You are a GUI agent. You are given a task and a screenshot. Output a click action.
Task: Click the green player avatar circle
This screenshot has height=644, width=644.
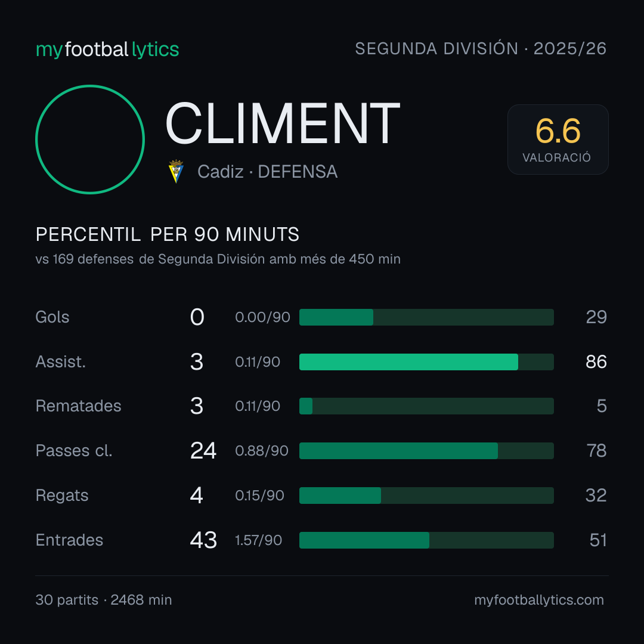click(90, 140)
